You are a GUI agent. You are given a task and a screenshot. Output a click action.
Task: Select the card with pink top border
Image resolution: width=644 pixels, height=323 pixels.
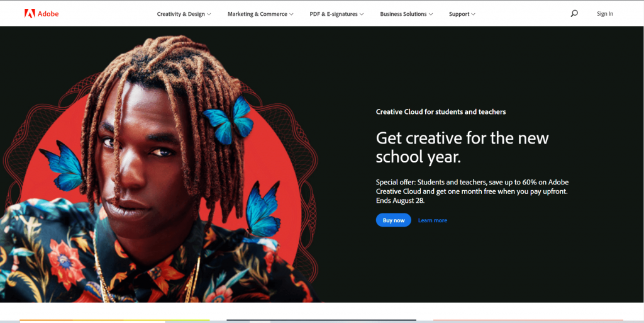[528, 320]
